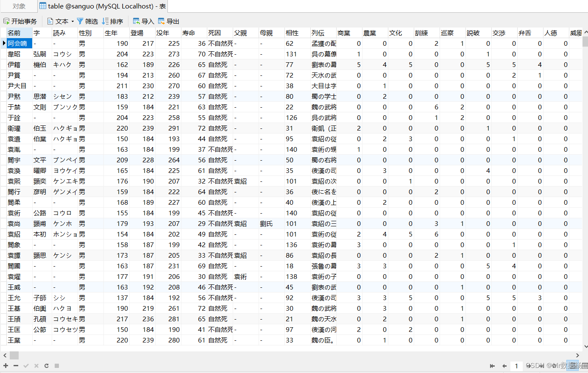This screenshot has height=373, width=588.
Task: Click the 読み column header
Action: [65, 33]
